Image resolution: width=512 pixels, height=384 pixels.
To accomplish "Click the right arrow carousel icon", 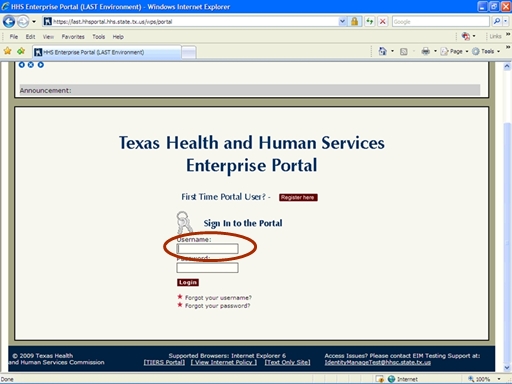I will [x=41, y=65].
